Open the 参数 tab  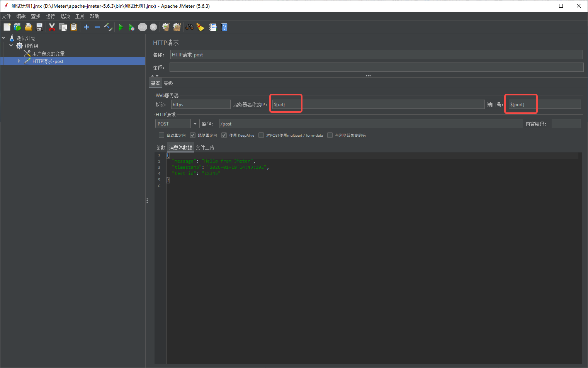tap(161, 148)
